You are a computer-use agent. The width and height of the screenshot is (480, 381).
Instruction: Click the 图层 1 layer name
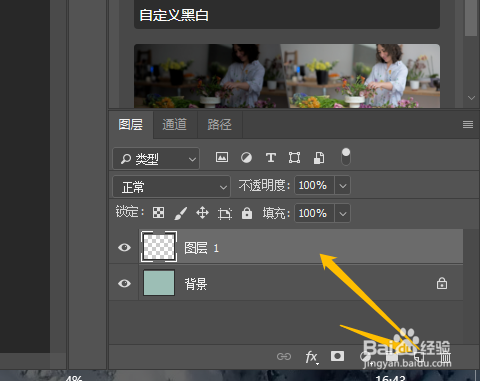(202, 248)
